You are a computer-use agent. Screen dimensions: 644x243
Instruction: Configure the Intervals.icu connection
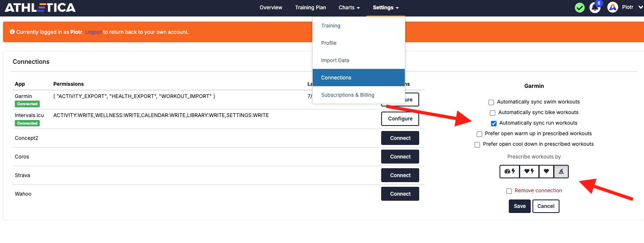click(x=400, y=119)
